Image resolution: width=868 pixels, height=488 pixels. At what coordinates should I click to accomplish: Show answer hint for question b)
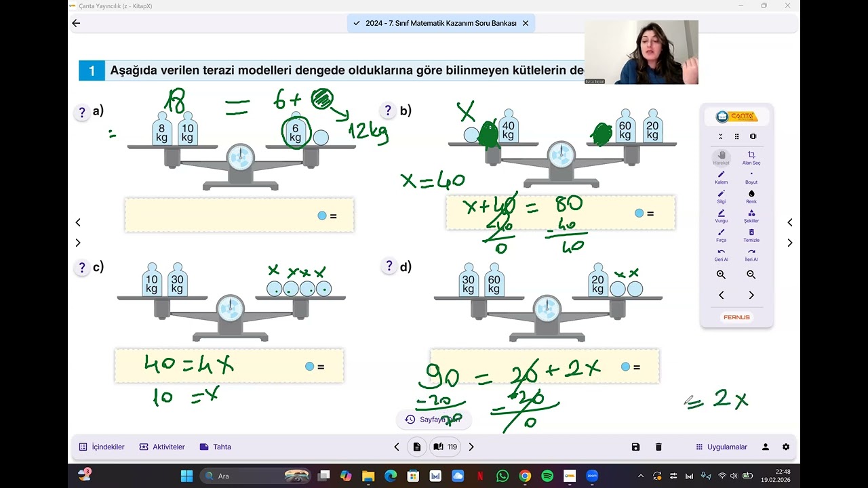point(388,110)
